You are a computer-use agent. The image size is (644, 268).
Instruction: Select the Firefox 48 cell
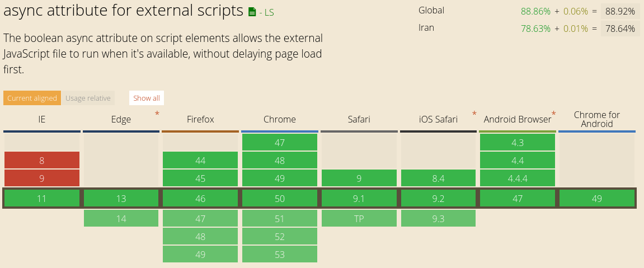pos(200,237)
